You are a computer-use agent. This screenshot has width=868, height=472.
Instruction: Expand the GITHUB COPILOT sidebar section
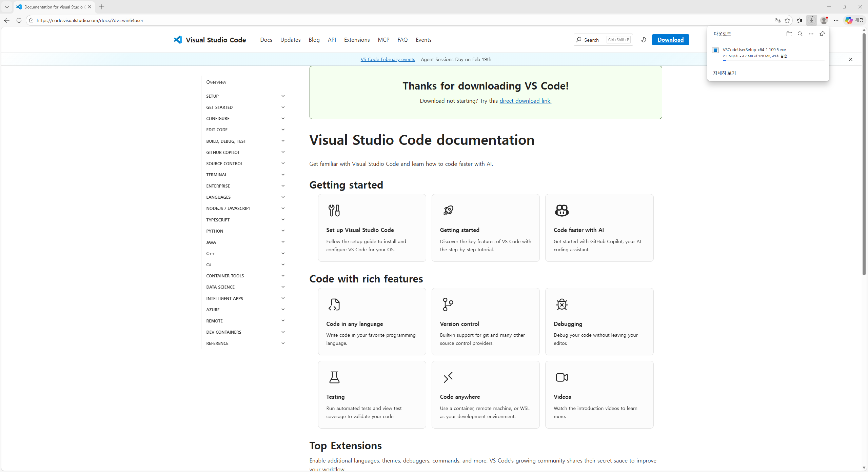pyautogui.click(x=283, y=152)
